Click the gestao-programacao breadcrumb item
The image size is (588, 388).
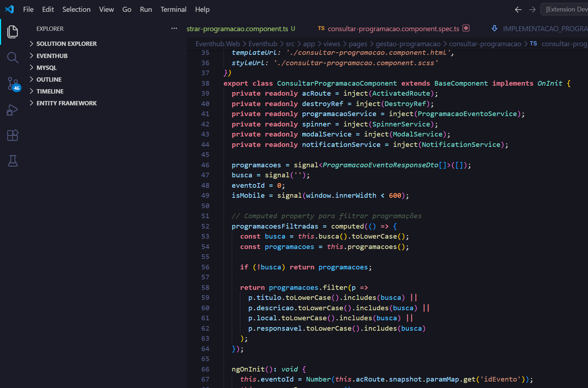408,43
